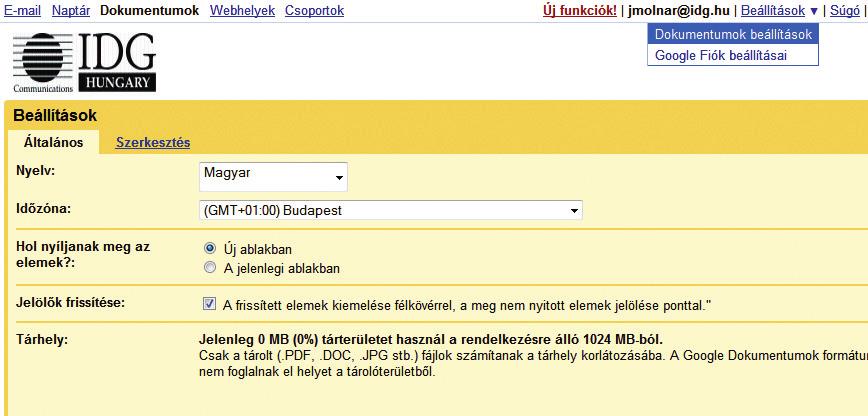Choose Dokumentumok beállítások menu entry

733,34
